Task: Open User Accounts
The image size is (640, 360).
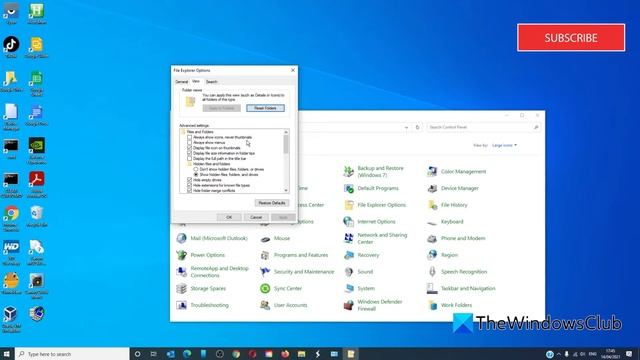Action: pos(284,305)
